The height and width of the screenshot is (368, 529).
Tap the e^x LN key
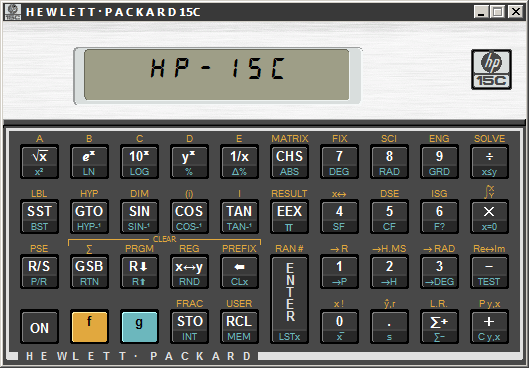point(89,162)
